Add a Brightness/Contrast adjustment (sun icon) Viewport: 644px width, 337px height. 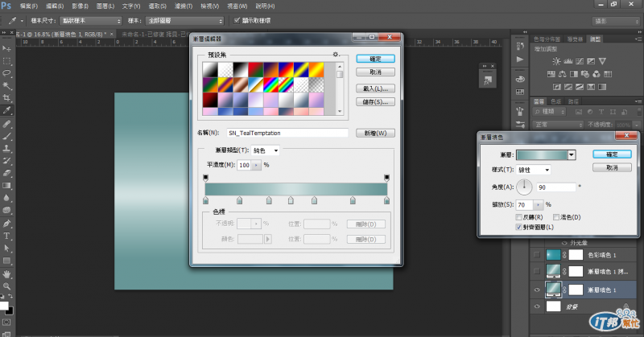coord(556,61)
